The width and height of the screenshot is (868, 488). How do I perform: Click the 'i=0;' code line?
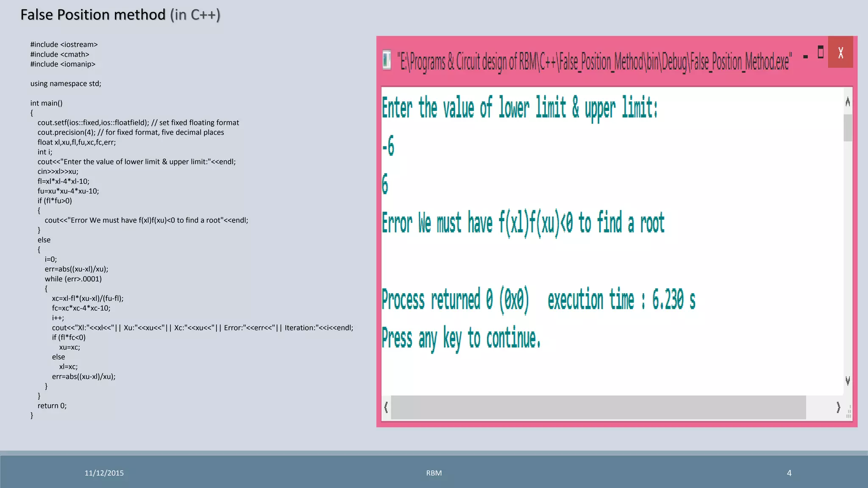point(51,259)
